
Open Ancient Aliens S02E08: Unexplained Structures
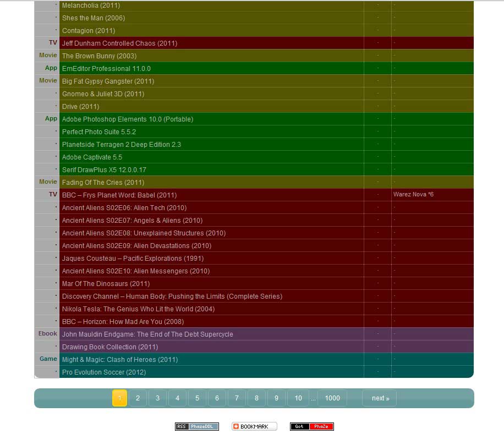tap(144, 233)
